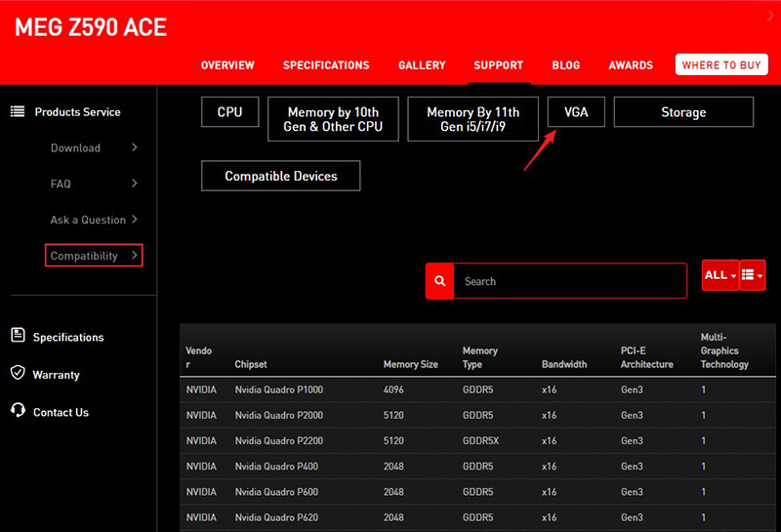Click the Memory Type column header
781x532 pixels.
pos(479,357)
